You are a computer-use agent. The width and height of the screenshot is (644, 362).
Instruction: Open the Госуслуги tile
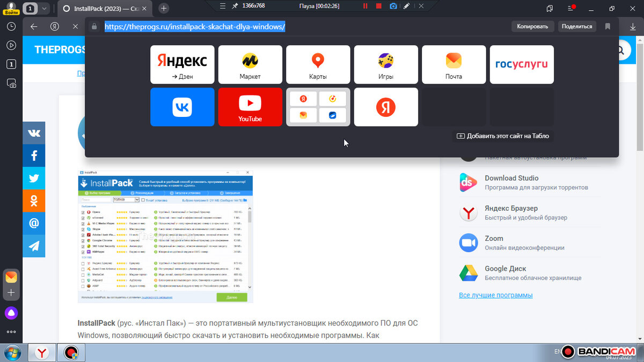(522, 64)
